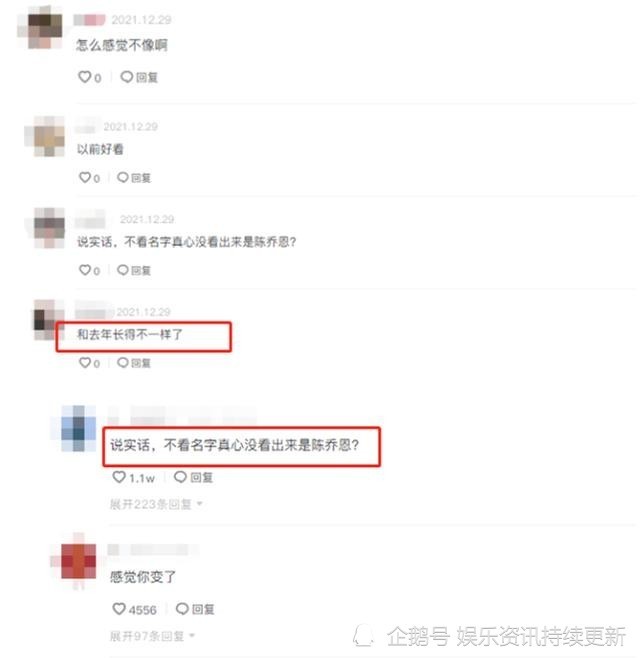Screen dimensions: 640x658
Task: Tap the heart icon showing 4556 likes
Action: (119, 608)
